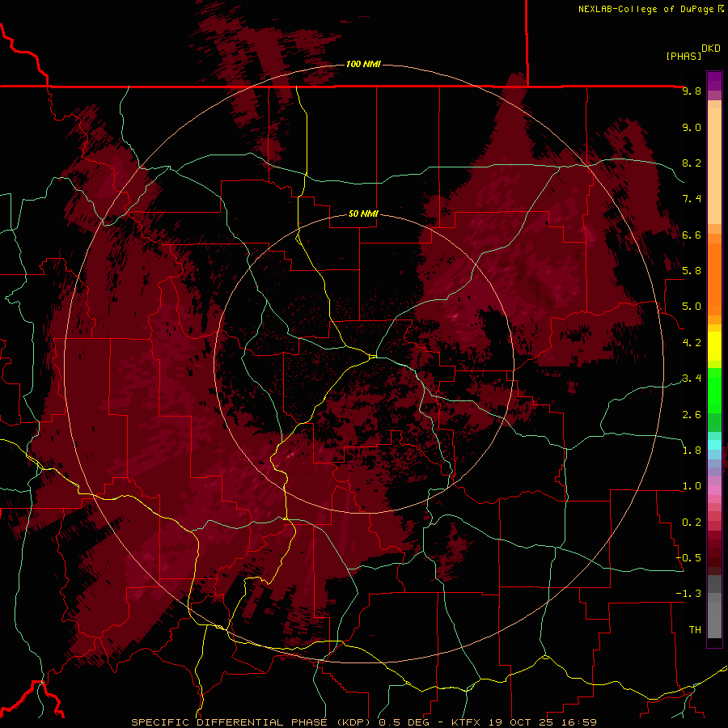Click the yellow band of the color bar
The width and height of the screenshot is (728, 728).
pyautogui.click(x=714, y=346)
